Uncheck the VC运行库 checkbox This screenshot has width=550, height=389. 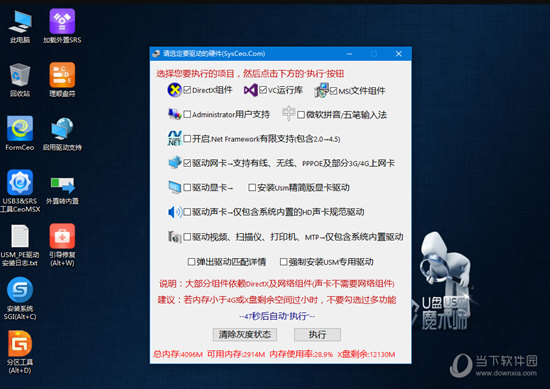tap(263, 90)
